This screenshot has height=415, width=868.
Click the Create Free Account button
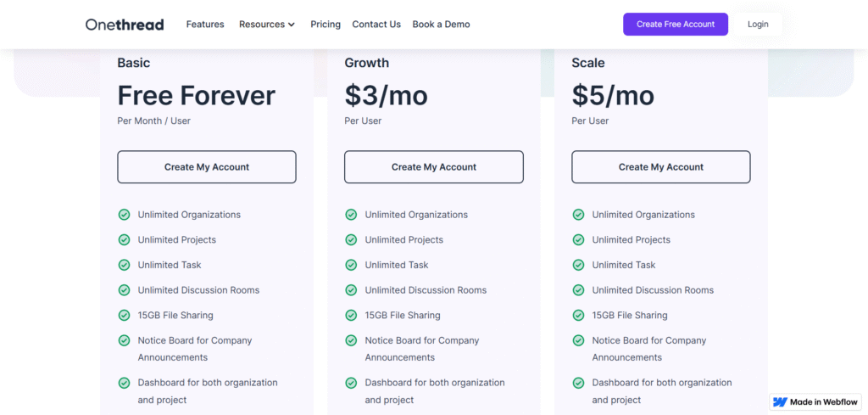(x=676, y=25)
